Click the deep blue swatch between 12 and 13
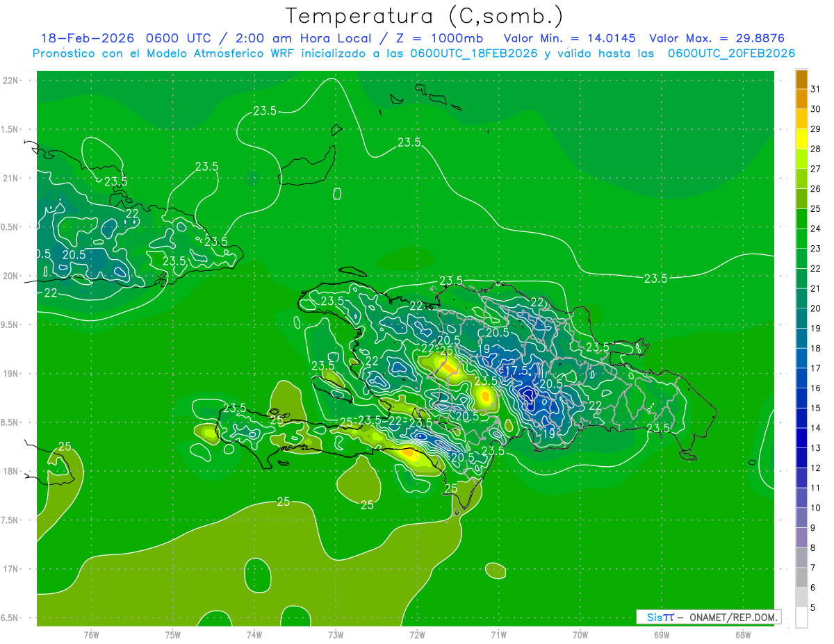834x644 pixels. coord(801,459)
